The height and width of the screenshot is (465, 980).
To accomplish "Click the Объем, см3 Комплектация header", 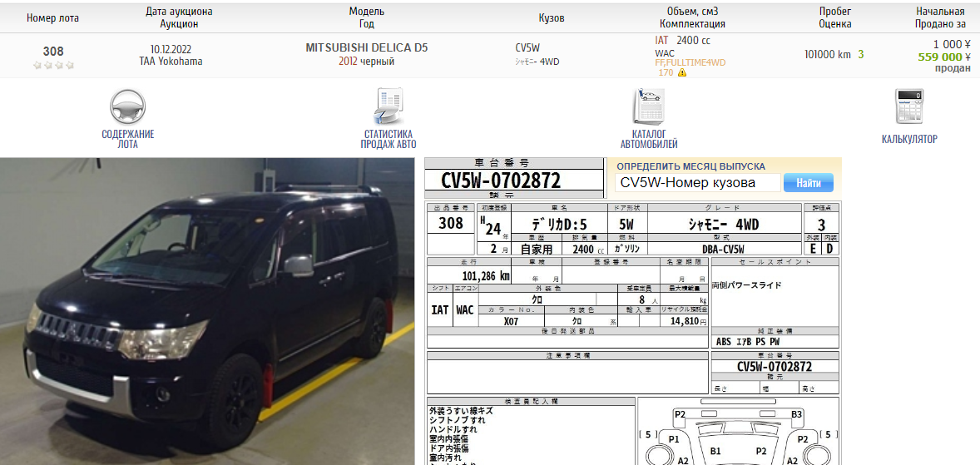I will point(692,17).
